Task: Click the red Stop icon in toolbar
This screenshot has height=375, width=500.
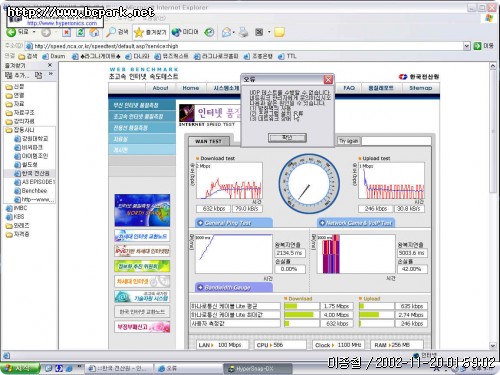Action: pyautogui.click(x=67, y=32)
